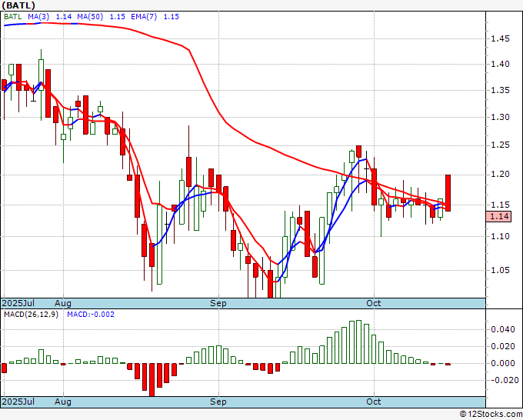Click the Sep label on MACD axis
The height and width of the screenshot is (420, 523).
[x=218, y=402]
